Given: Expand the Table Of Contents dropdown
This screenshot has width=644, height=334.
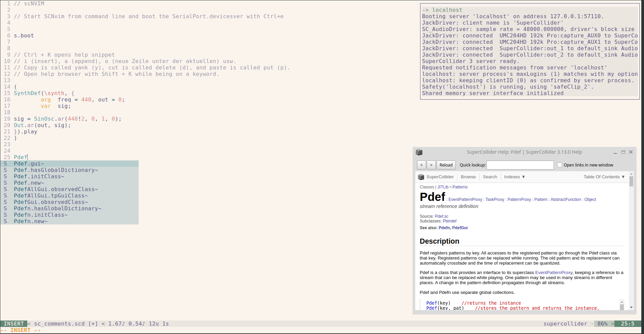Looking at the screenshot, I should click(604, 177).
